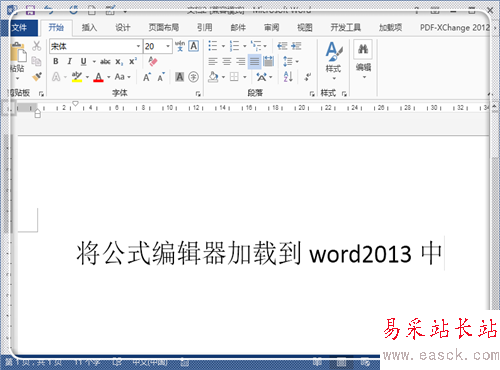
Task: Expand highlight color dropdown arrow
Action: (x=87, y=77)
